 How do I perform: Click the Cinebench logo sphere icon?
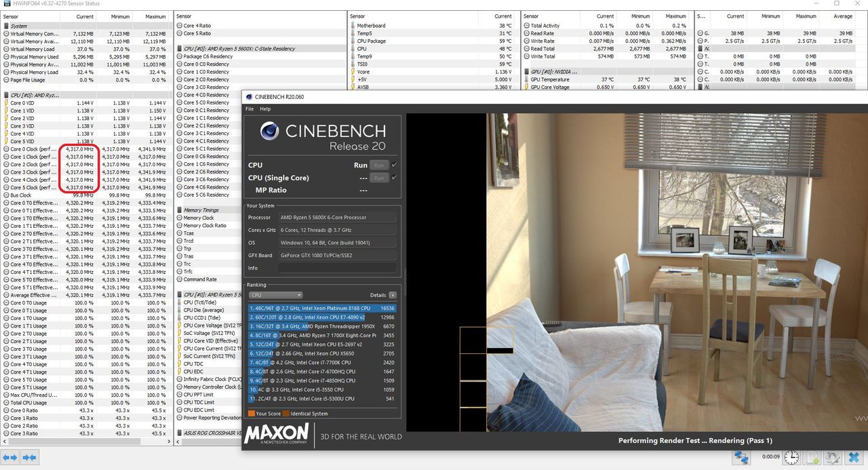click(269, 131)
